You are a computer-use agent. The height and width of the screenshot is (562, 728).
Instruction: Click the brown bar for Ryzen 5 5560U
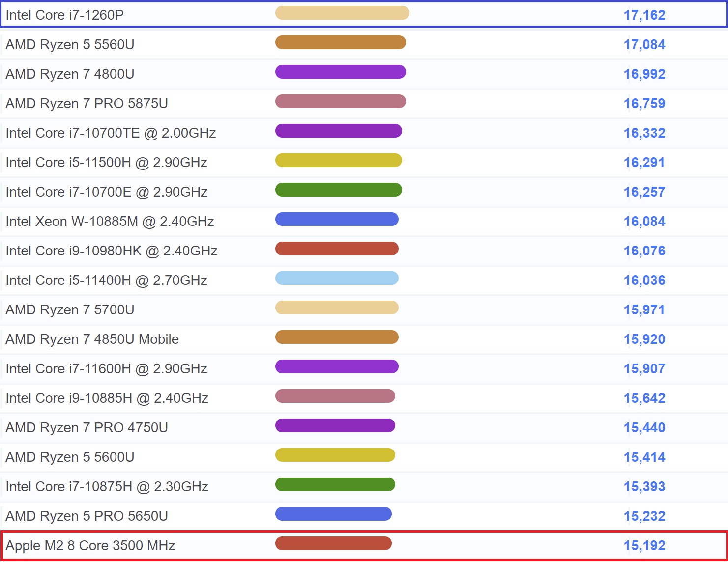point(341,42)
